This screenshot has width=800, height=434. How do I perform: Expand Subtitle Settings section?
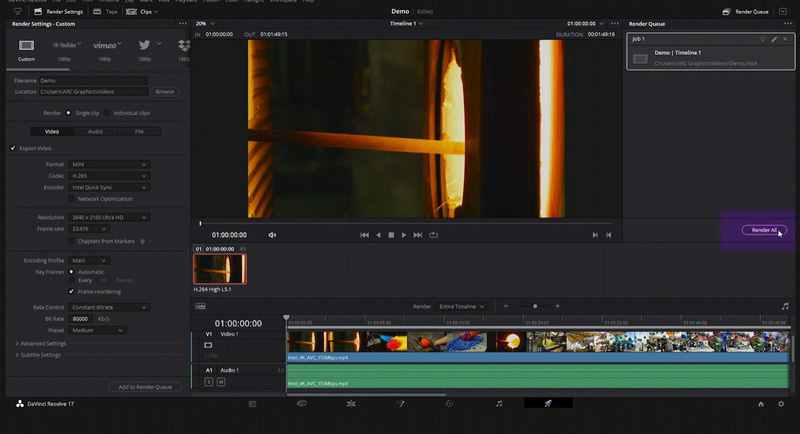point(38,355)
